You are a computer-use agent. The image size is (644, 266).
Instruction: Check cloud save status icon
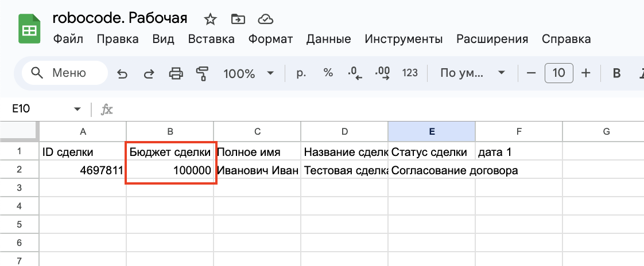(266, 19)
